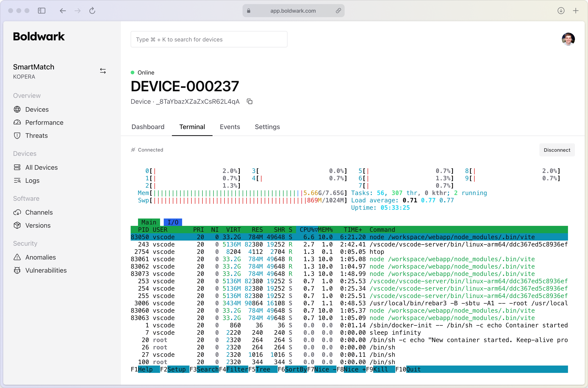Open browser downloads icon

[561, 11]
